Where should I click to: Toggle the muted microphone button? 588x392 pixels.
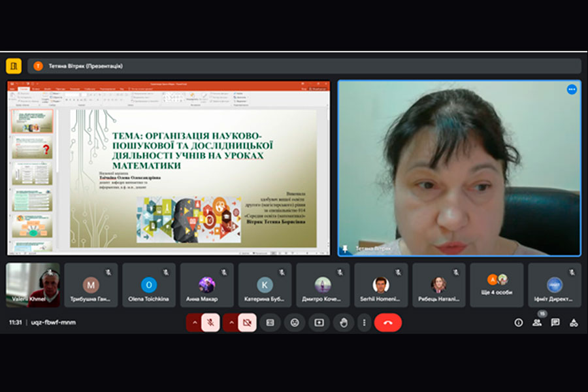point(210,322)
